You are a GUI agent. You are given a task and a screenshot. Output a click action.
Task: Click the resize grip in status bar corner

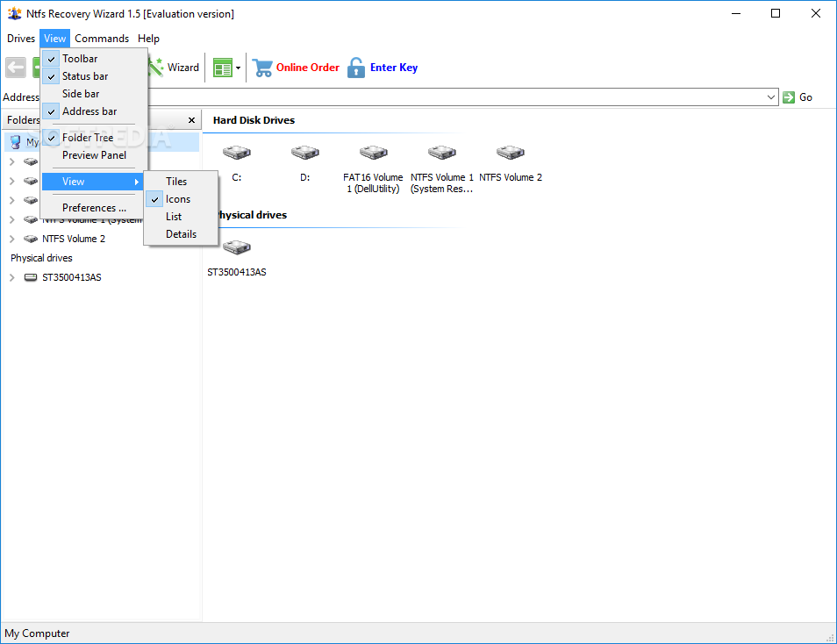tap(830, 638)
